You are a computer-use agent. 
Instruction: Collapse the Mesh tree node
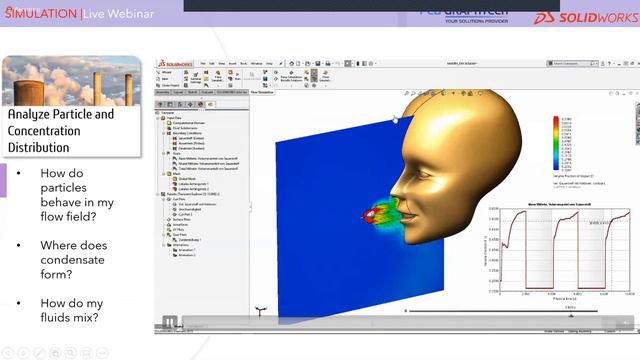click(164, 173)
